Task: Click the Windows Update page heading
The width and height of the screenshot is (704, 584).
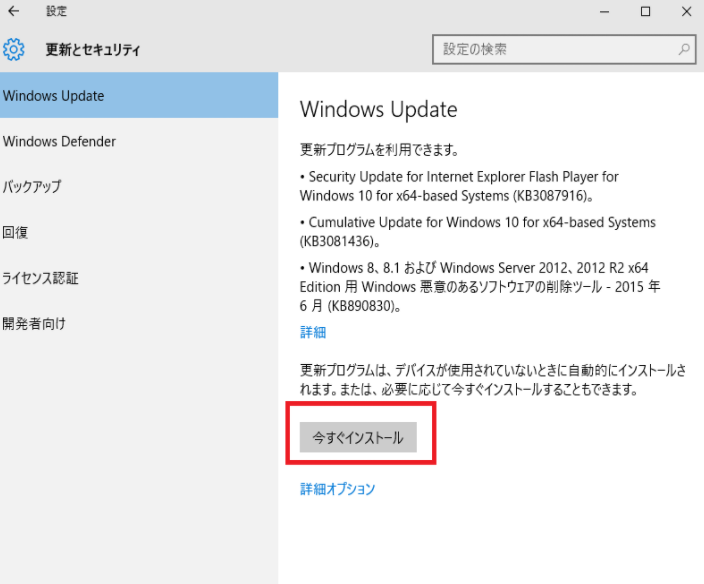Action: click(x=378, y=110)
